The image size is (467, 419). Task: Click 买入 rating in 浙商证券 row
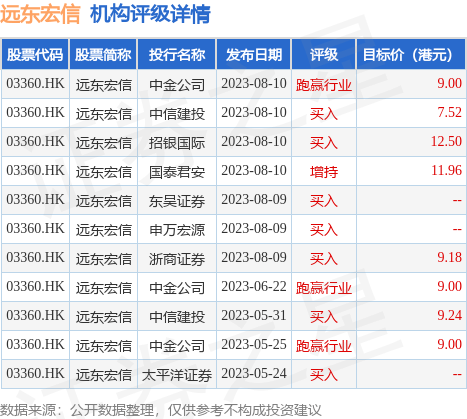pyautogui.click(x=324, y=258)
